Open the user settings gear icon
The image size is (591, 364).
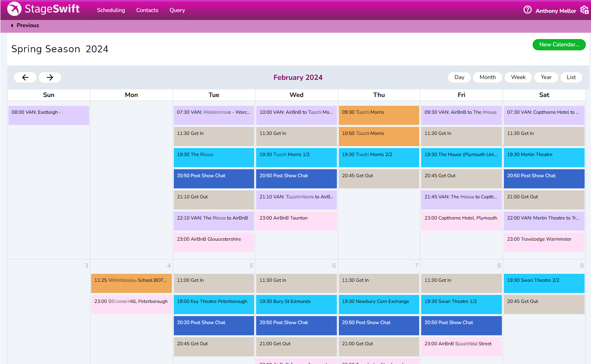pyautogui.click(x=584, y=10)
